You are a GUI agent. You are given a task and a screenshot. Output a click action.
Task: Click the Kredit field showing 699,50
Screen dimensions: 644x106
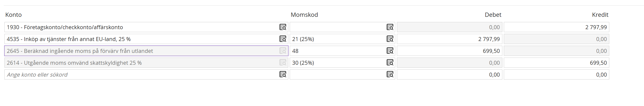click(x=556, y=63)
